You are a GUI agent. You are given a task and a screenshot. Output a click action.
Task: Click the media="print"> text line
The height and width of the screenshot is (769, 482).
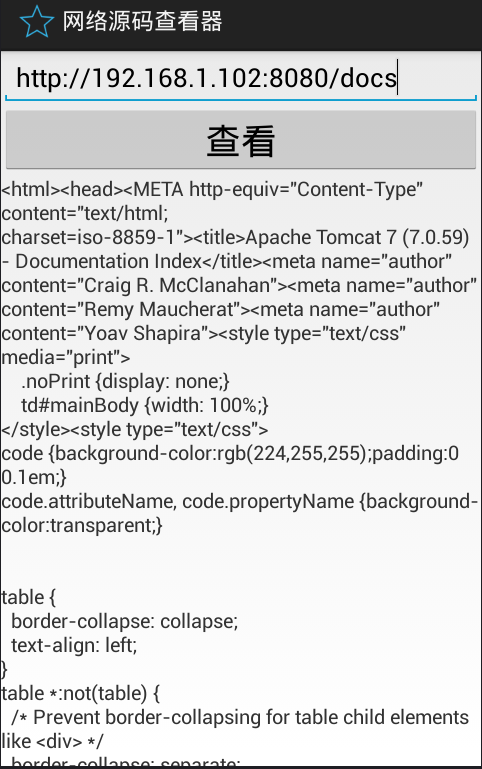[x=66, y=358]
